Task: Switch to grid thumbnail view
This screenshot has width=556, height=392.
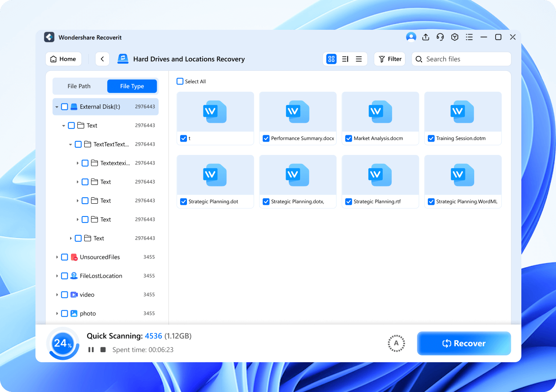Action: click(x=331, y=59)
